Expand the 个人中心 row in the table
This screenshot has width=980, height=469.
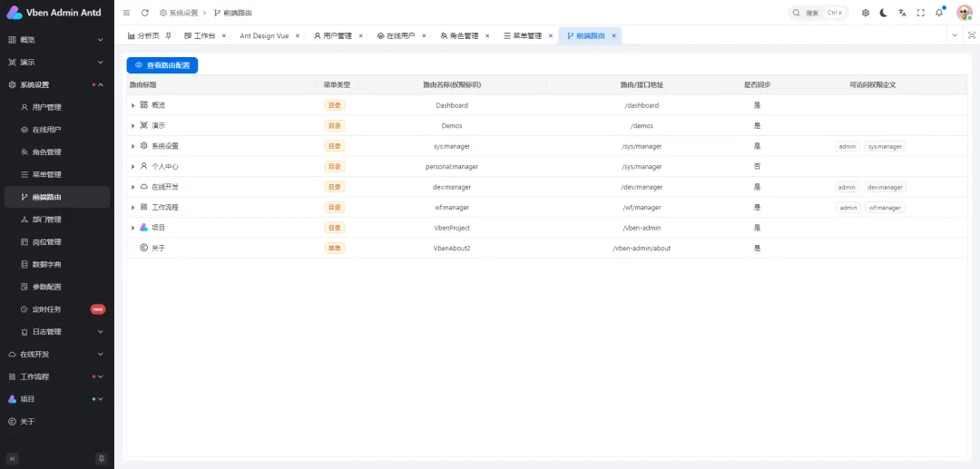point(133,167)
